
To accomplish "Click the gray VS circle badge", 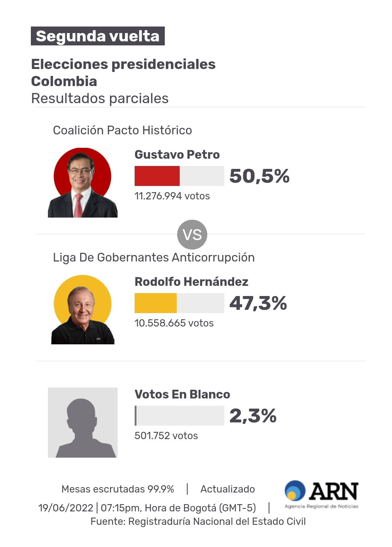I will pos(192,235).
